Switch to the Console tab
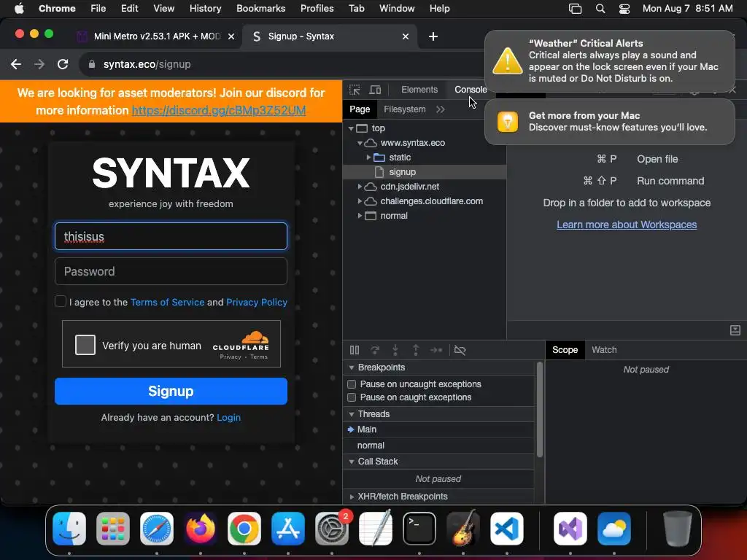The width and height of the screenshot is (747, 560). pyautogui.click(x=471, y=90)
